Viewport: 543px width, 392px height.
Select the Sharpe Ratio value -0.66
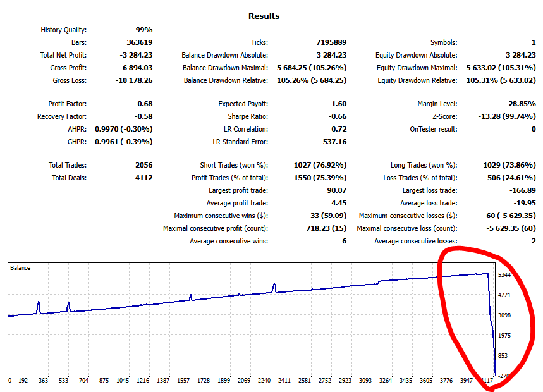click(x=338, y=116)
